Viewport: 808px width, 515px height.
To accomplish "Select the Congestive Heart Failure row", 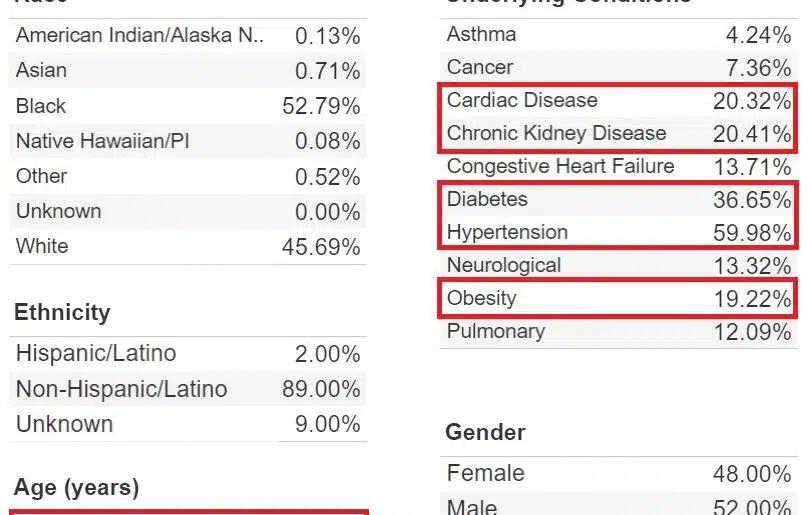I will (619, 167).
